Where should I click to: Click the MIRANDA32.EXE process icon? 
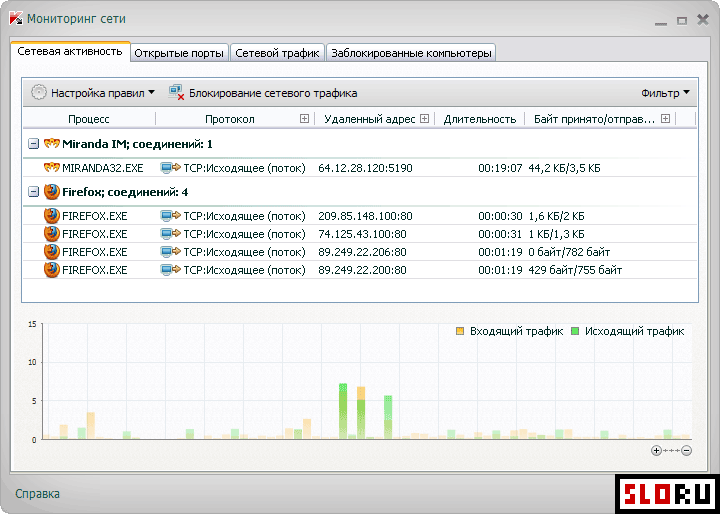click(x=52, y=168)
